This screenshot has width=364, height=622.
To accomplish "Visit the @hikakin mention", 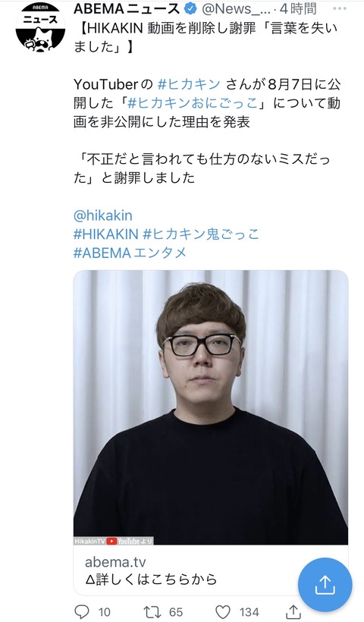I will pyautogui.click(x=102, y=215).
